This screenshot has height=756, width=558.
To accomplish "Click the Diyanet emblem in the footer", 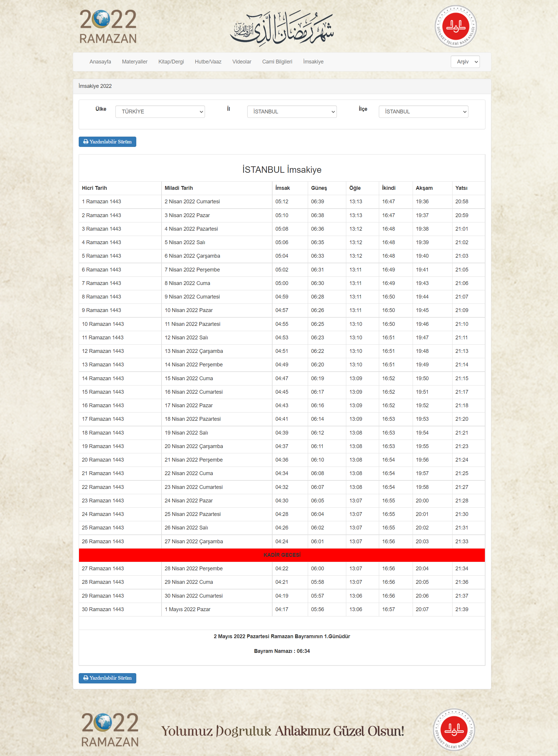I will 454,730.
